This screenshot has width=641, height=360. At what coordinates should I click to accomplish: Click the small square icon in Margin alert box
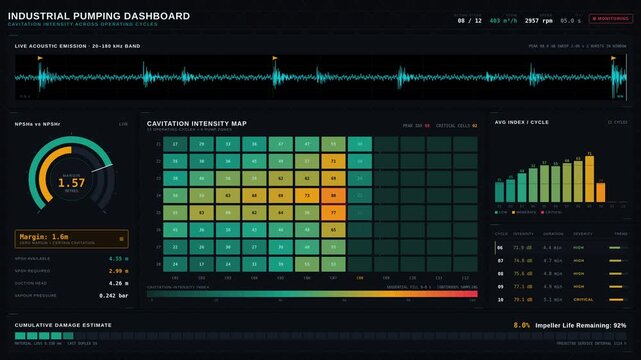click(121, 239)
